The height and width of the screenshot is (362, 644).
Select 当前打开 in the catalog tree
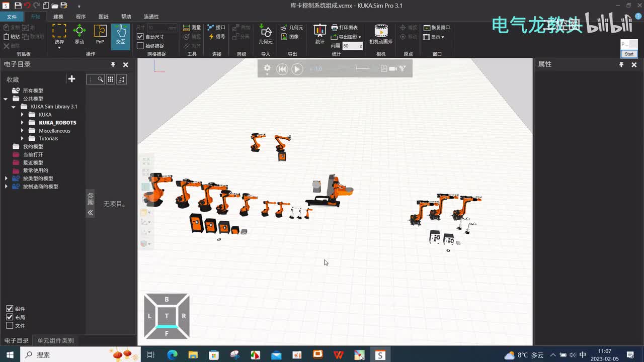(33, 154)
